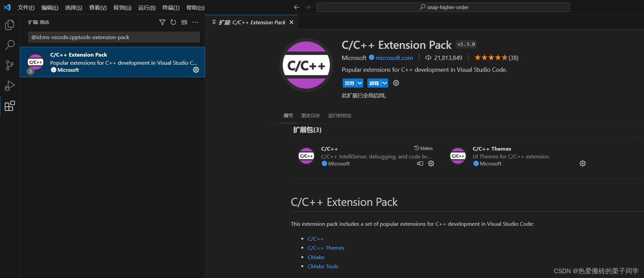Click the 禁用 disable button

point(349,83)
